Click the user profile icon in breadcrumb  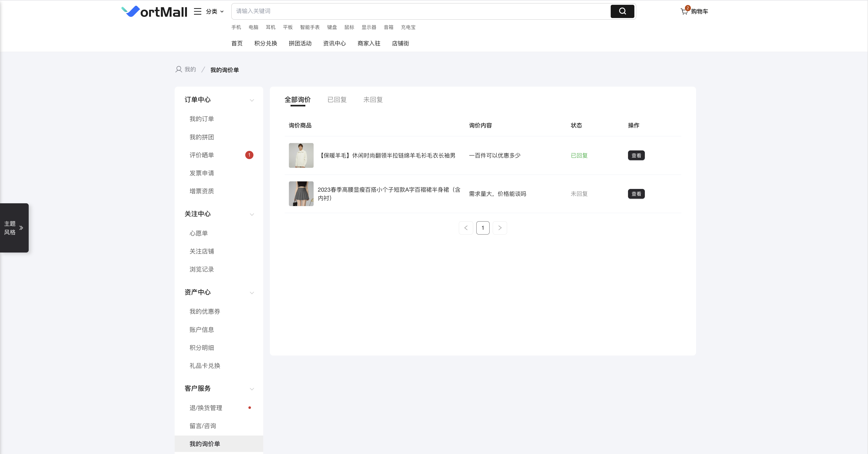coord(179,70)
